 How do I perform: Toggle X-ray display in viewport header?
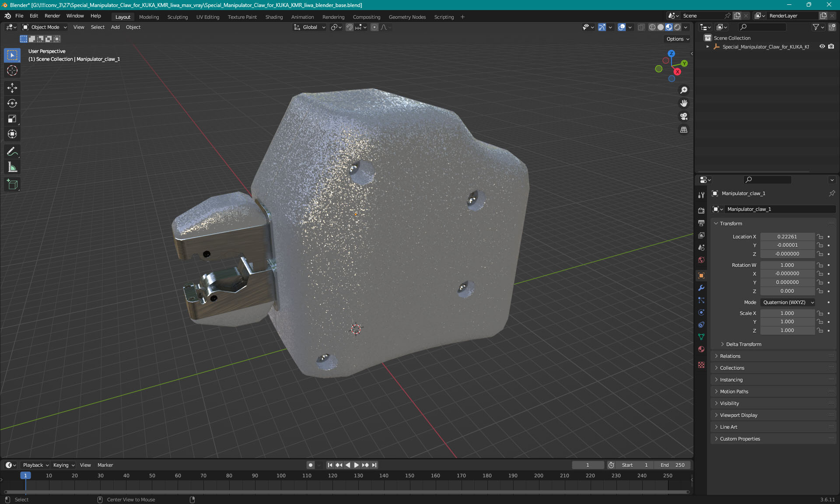[641, 27]
